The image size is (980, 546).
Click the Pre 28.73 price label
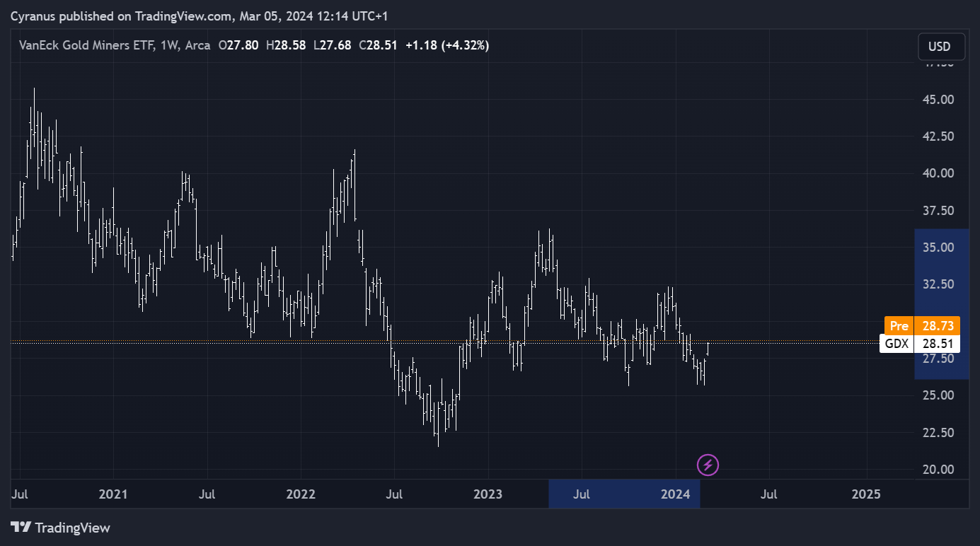click(922, 326)
